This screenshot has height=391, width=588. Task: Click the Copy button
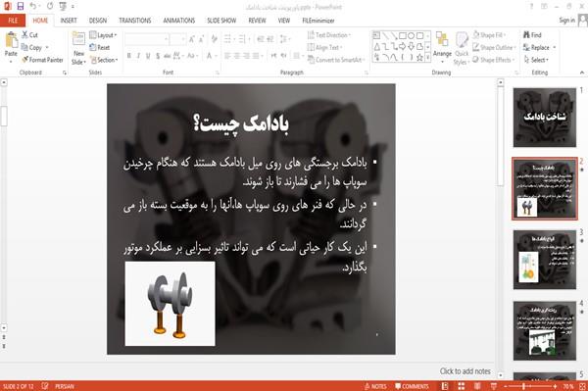(35, 47)
